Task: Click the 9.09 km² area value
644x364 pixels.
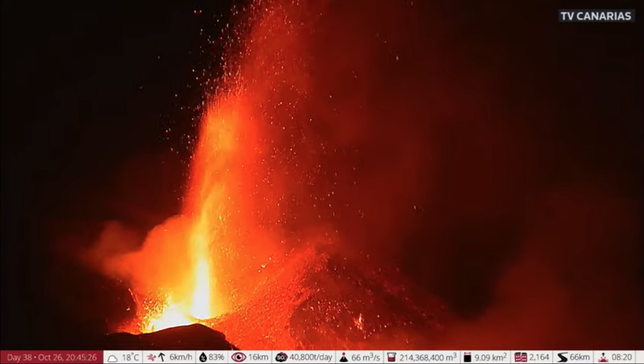Action: point(491,357)
